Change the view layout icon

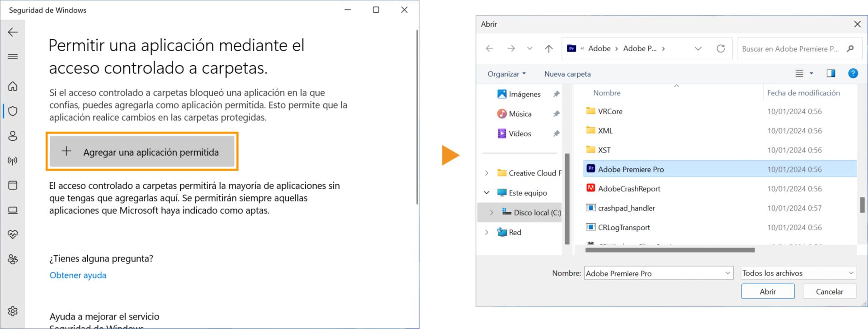pyautogui.click(x=799, y=73)
